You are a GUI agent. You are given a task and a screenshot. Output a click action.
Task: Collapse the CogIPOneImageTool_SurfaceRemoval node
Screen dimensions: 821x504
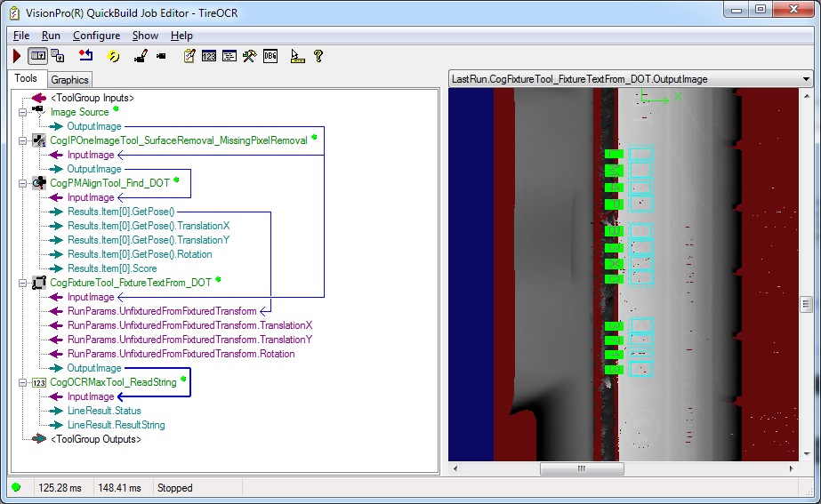point(22,140)
